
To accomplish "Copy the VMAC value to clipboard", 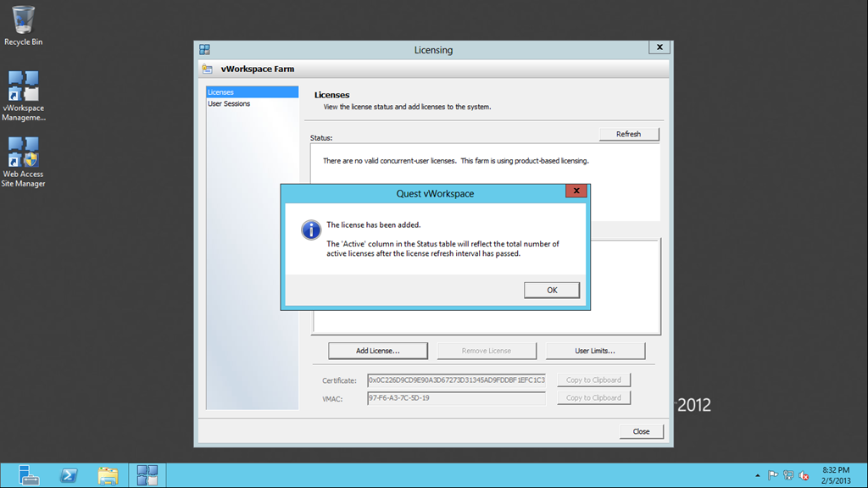I will coord(593,398).
